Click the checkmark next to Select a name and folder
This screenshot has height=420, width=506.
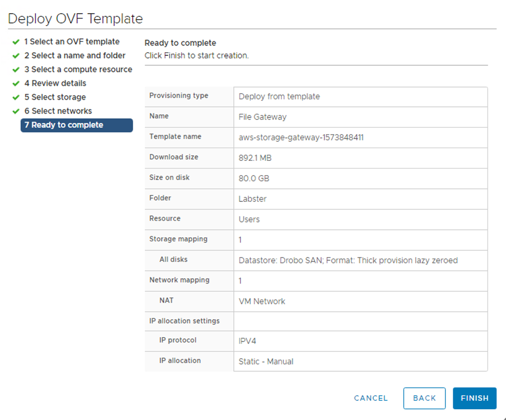pyautogui.click(x=16, y=55)
